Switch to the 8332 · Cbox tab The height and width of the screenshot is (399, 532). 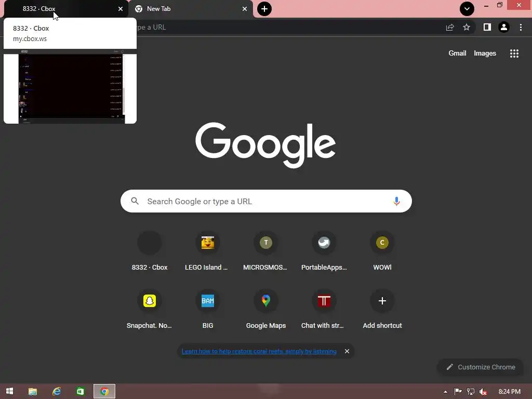point(66,9)
